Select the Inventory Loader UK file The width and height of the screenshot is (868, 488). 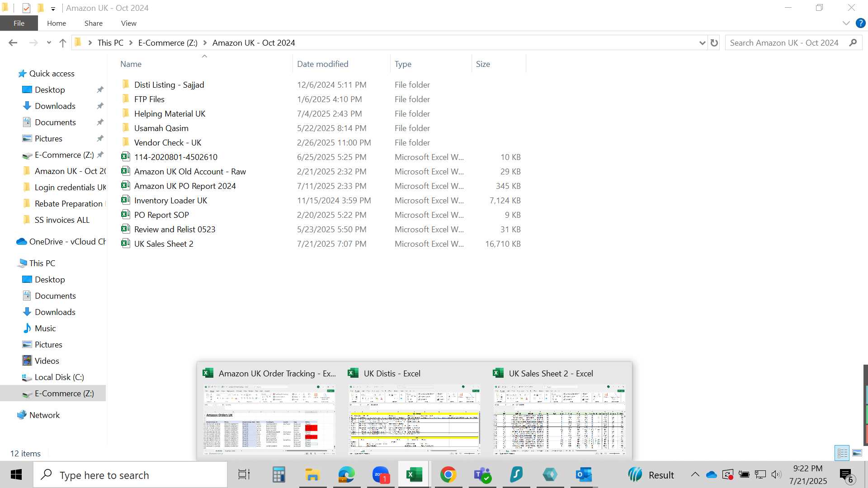coord(170,201)
